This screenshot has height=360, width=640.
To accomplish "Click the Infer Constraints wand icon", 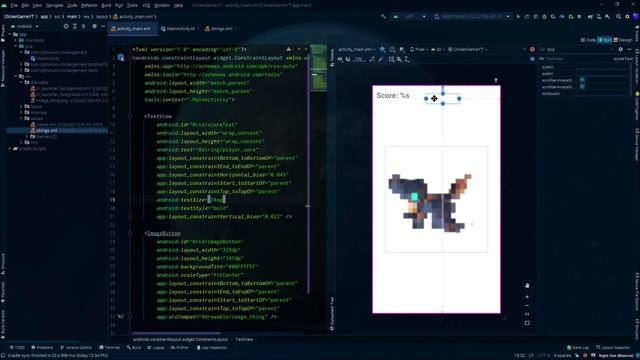I will pyautogui.click(x=380, y=59).
